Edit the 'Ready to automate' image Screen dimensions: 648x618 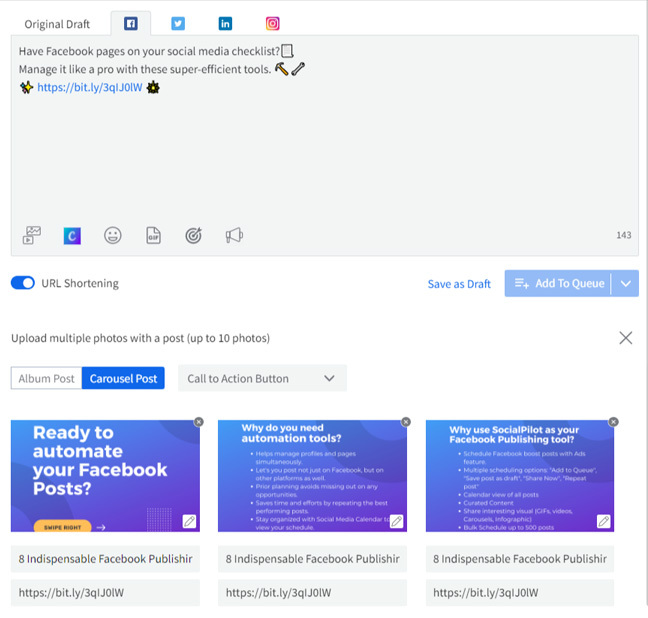click(189, 521)
